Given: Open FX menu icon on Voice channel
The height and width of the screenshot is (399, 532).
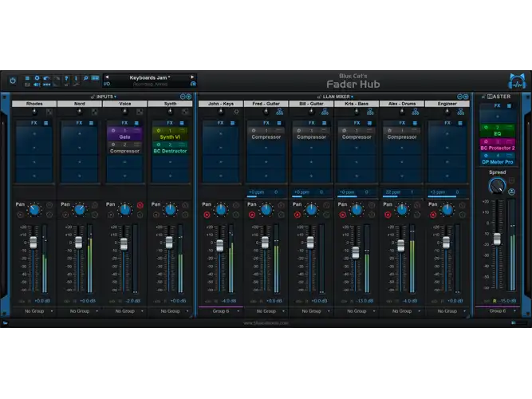Looking at the screenshot, I should point(136,123).
